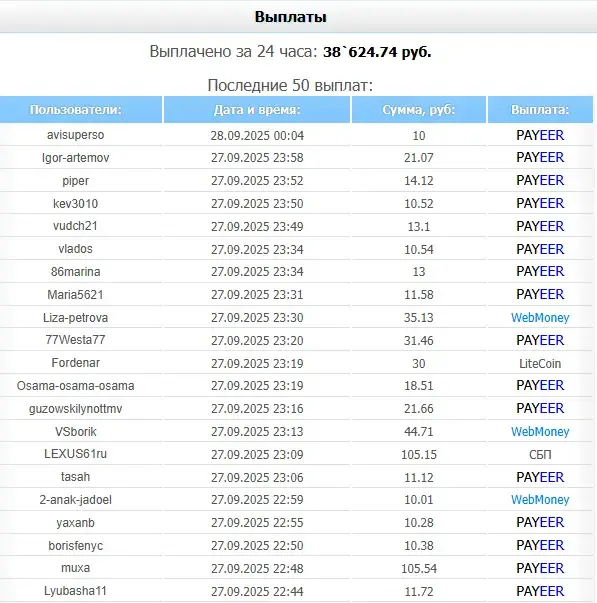Click username '2-anak-jadoel'
This screenshot has height=603, width=597.
(75, 500)
